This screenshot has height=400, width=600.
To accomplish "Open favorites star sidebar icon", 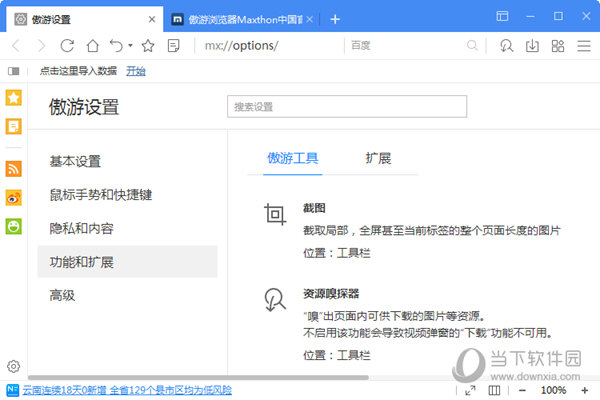I will [13, 98].
